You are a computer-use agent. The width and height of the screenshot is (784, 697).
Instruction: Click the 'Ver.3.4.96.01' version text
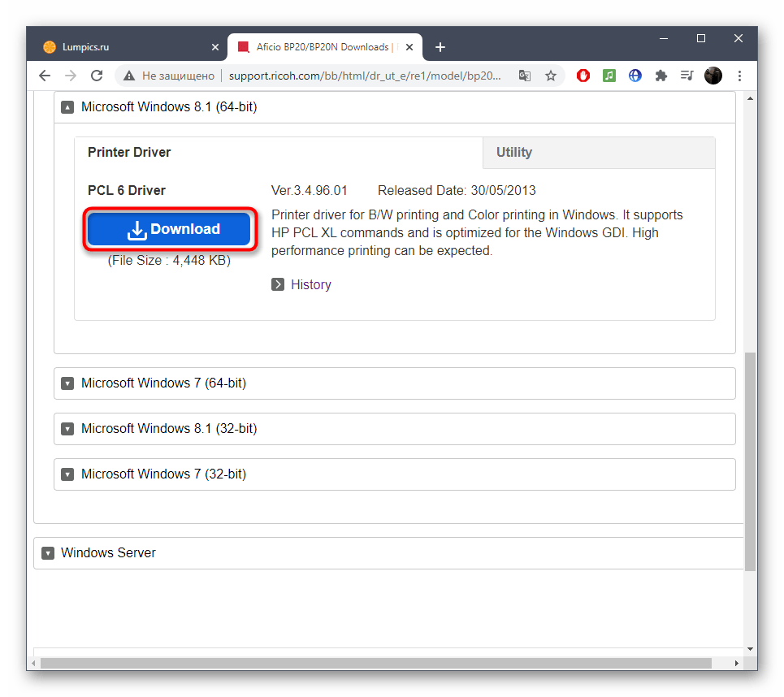[x=309, y=191]
